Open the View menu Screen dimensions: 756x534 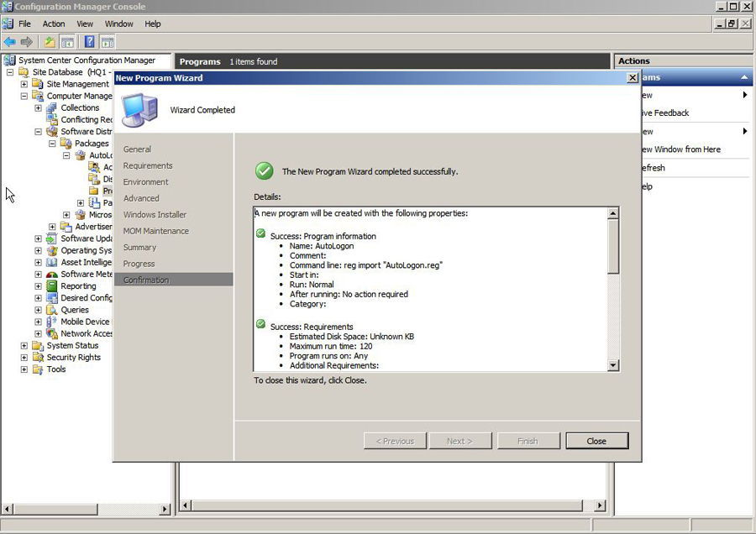85,24
